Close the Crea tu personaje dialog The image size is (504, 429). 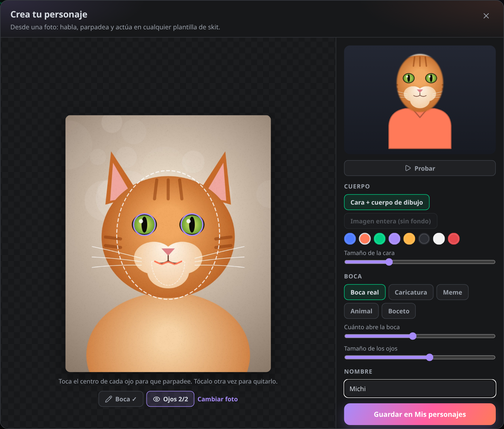[486, 16]
